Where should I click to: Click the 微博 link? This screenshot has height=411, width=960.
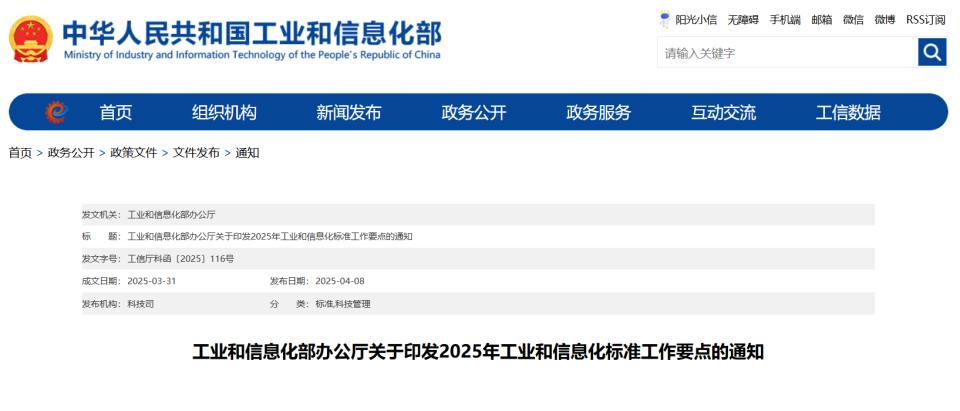pyautogui.click(x=885, y=20)
